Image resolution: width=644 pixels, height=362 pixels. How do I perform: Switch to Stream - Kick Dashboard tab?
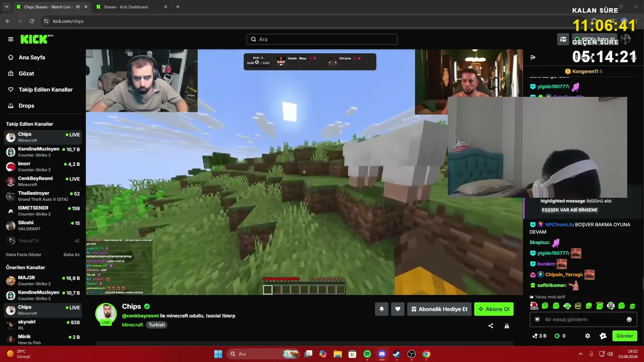[x=131, y=7]
